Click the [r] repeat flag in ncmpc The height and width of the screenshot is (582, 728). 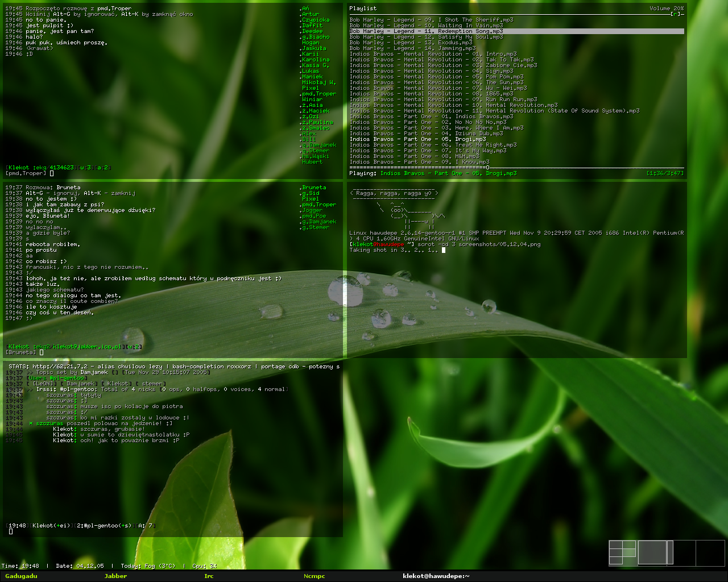(677, 14)
